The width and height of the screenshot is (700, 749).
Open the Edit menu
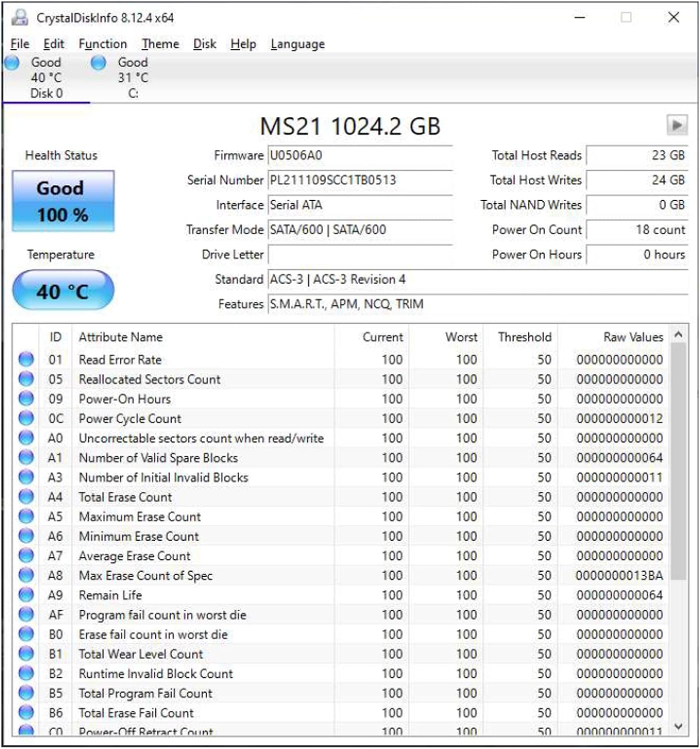(x=53, y=44)
